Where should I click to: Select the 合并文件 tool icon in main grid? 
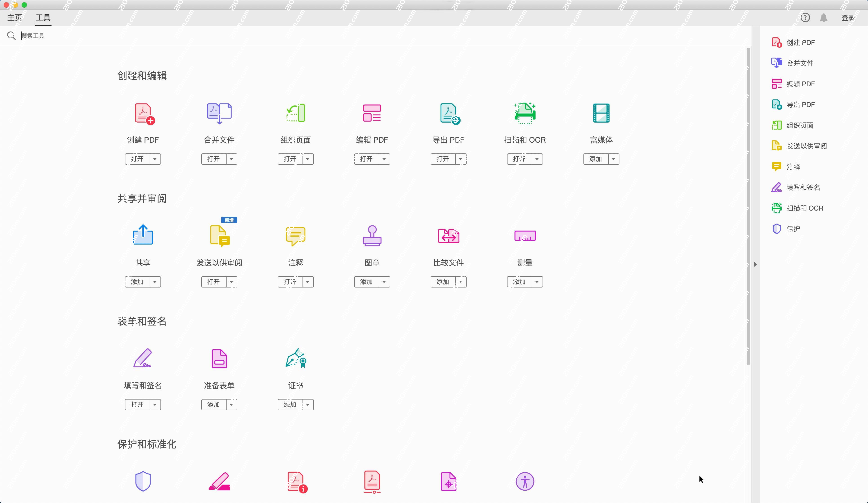219,113
